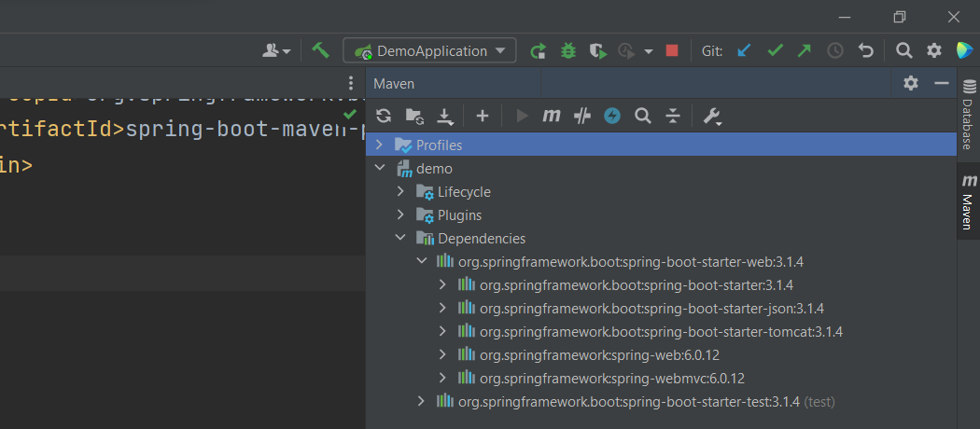Screen dimensions: 980x429
Task: Select org.springframework:spring-webmvc:6.0.12 row
Action: tap(661, 379)
